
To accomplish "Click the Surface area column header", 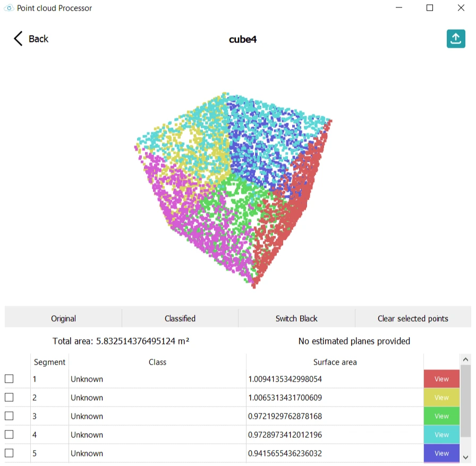I will pyautogui.click(x=335, y=362).
